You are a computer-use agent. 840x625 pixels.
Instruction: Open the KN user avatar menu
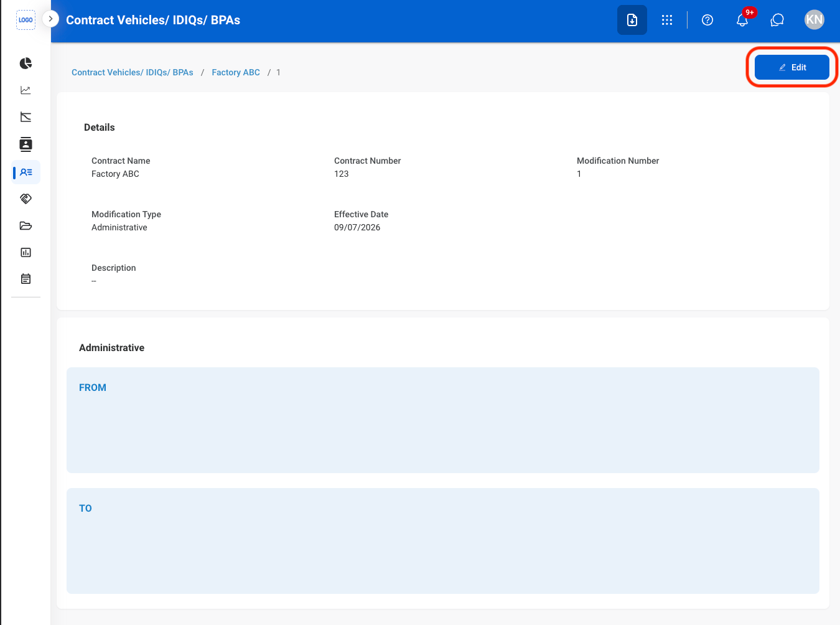(x=814, y=20)
